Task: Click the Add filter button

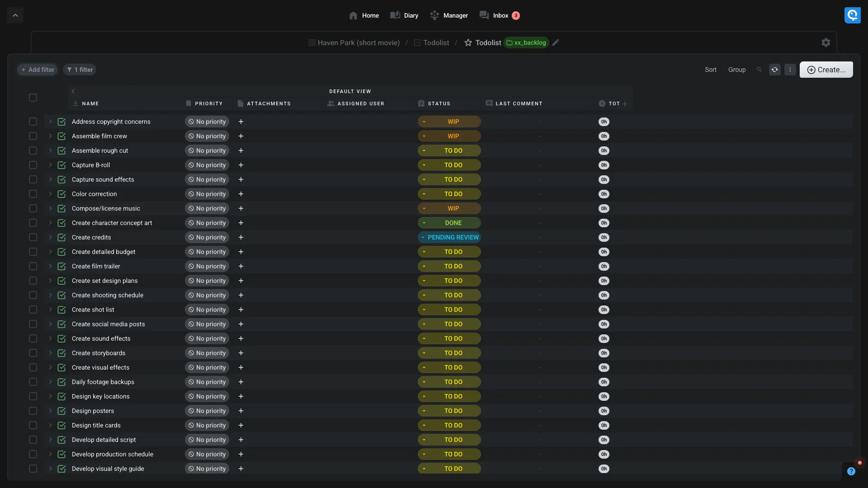Action: (x=38, y=70)
